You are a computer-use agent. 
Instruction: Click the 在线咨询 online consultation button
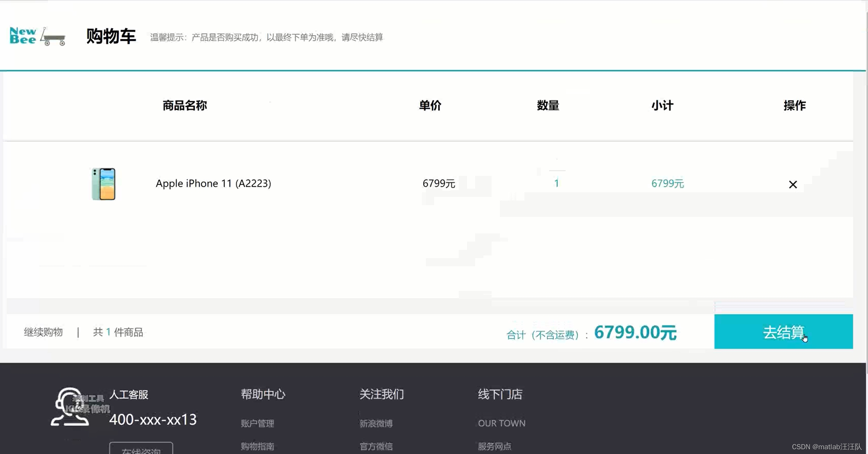coord(141,450)
